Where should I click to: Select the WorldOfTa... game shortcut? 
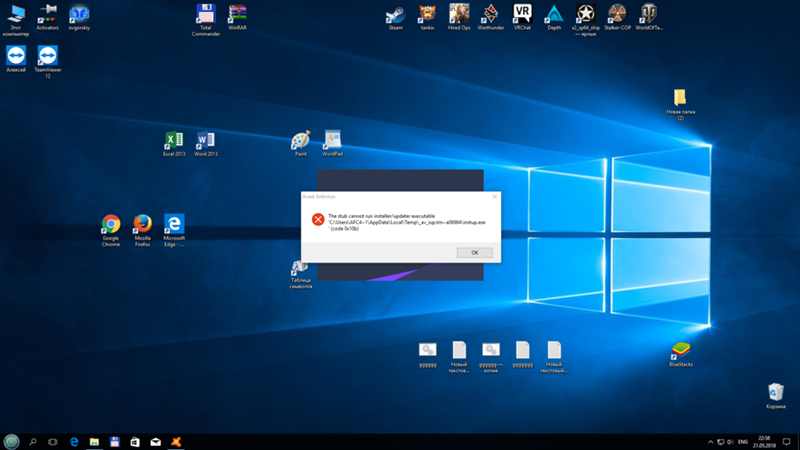(648, 17)
